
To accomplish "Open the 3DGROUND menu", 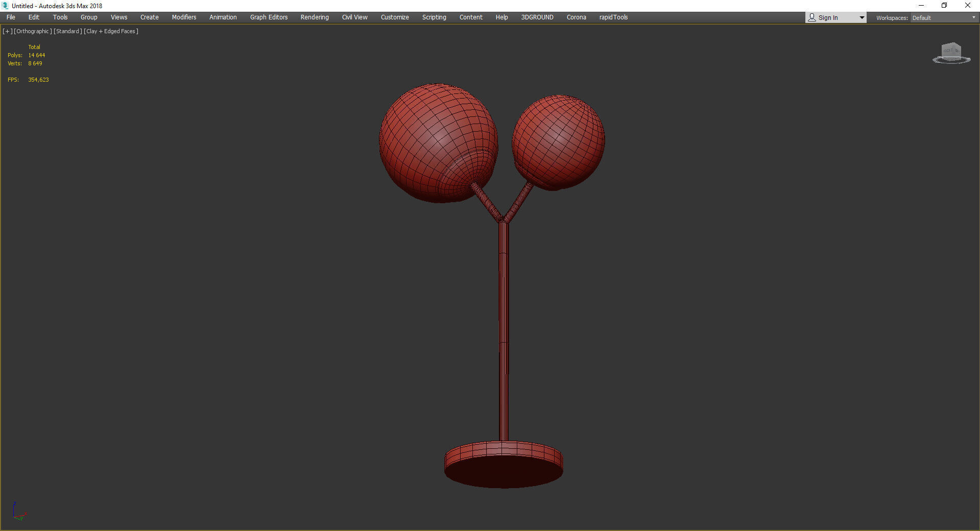I will point(537,17).
